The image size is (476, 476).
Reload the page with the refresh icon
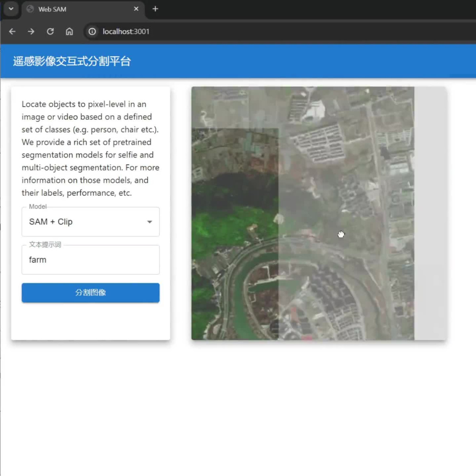pos(50,31)
